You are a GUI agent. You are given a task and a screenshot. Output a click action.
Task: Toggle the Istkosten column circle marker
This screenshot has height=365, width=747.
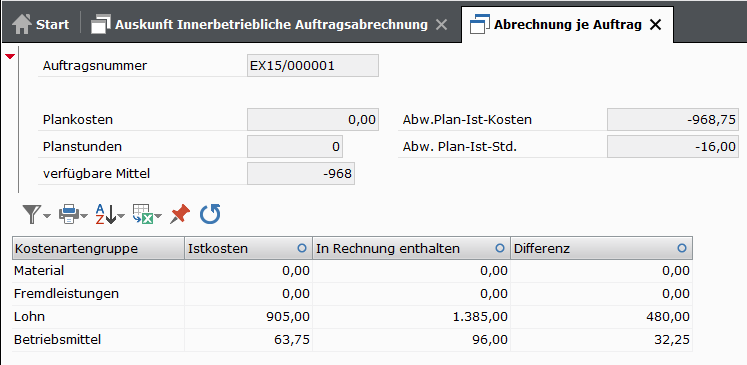tap(301, 248)
